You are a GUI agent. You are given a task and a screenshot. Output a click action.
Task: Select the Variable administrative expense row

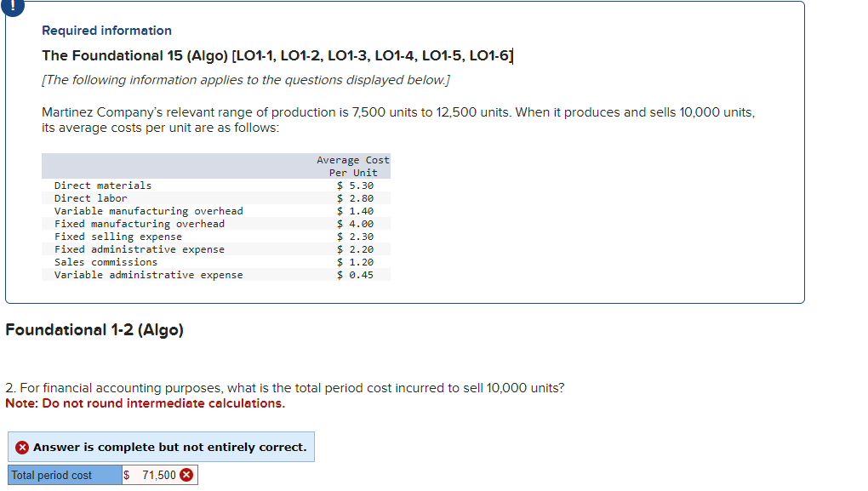[x=213, y=274]
